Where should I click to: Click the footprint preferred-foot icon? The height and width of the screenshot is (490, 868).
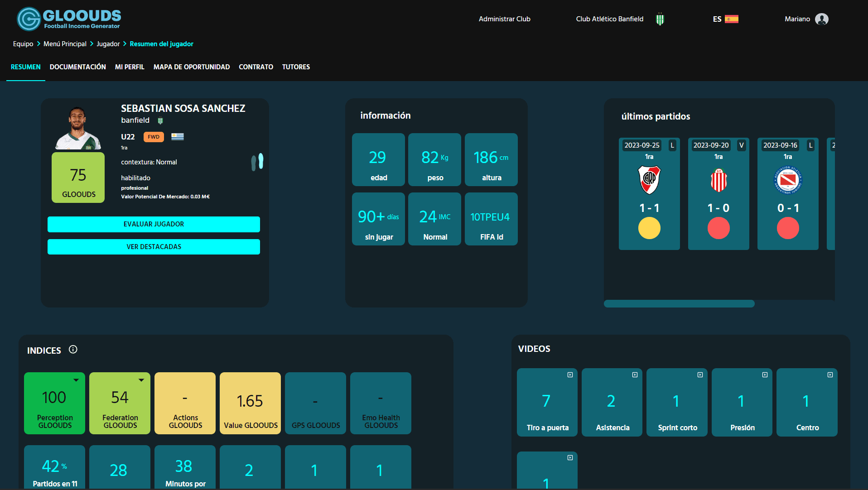pyautogui.click(x=257, y=162)
